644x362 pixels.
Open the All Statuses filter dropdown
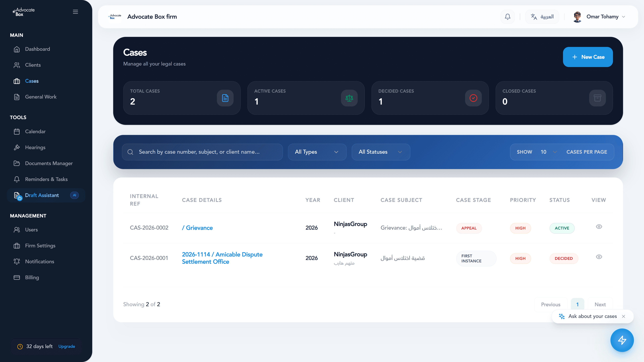[381, 152]
